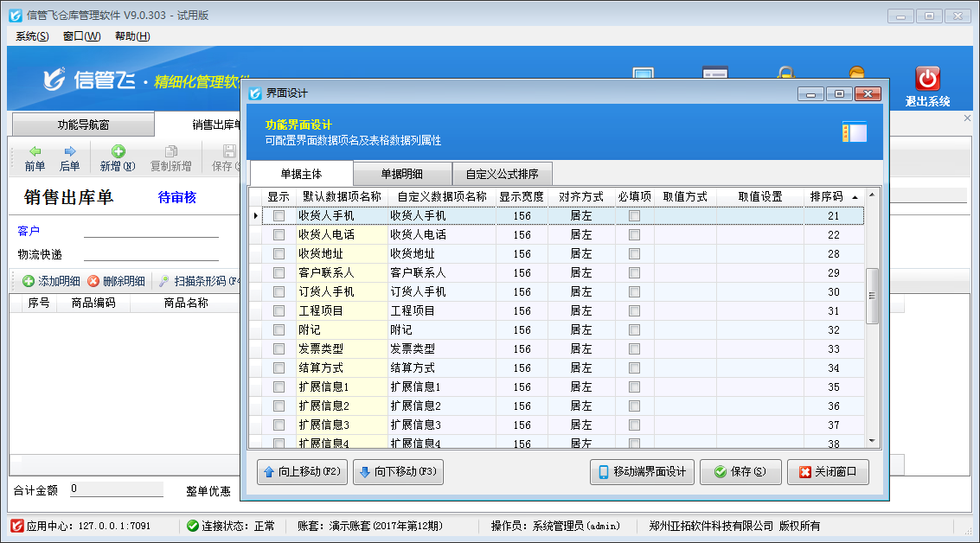Screen dimensions: 980x543
Task: Click the 向上移动(F2) button
Action: 301,472
